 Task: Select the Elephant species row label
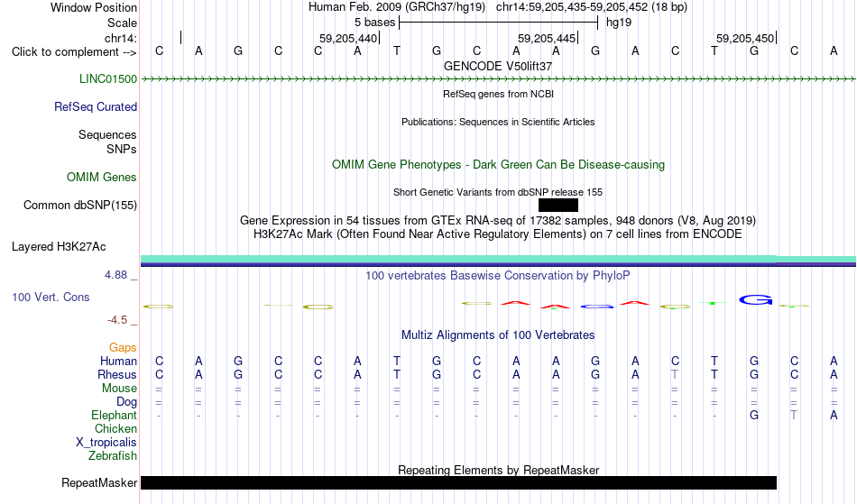click(x=115, y=416)
